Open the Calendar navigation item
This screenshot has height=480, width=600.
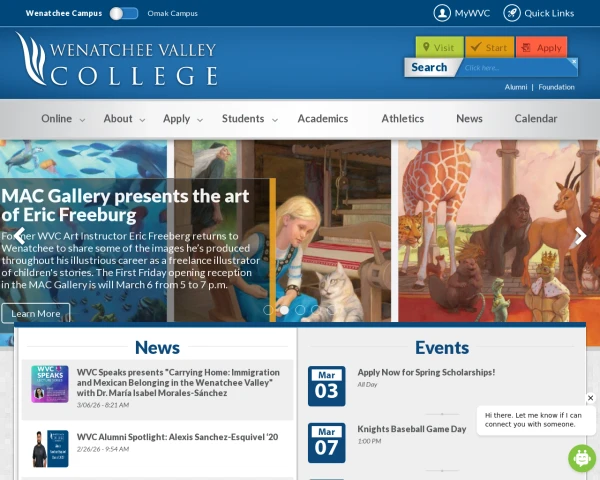point(535,119)
